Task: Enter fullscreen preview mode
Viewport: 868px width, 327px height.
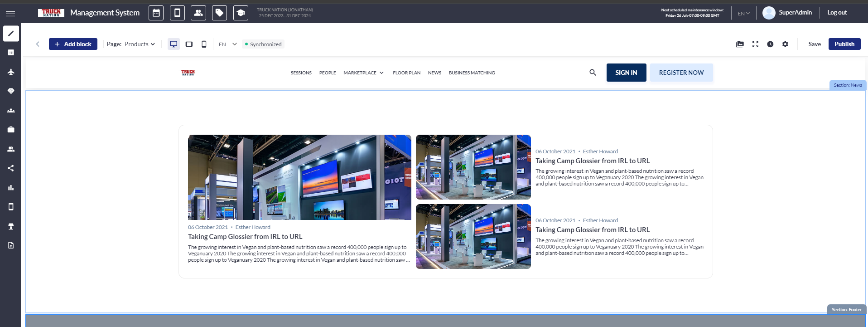Action: coord(755,44)
